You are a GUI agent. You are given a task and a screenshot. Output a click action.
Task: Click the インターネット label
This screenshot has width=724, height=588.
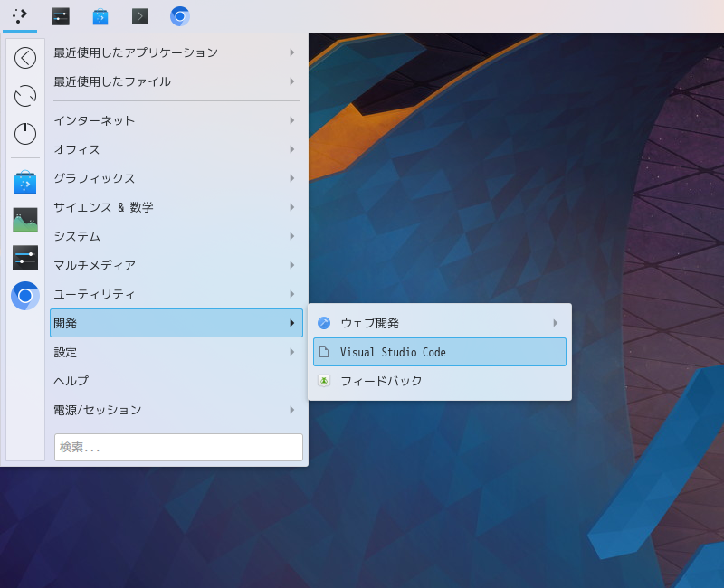coord(94,120)
